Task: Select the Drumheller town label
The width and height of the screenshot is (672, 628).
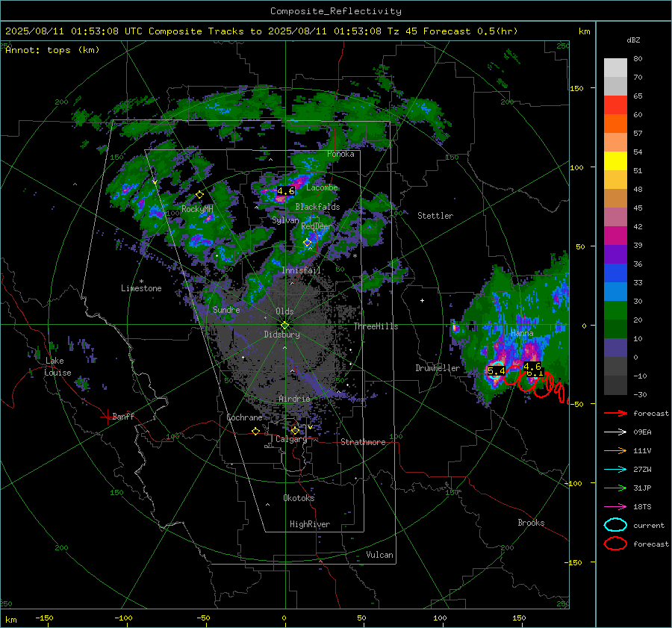Action: (438, 368)
